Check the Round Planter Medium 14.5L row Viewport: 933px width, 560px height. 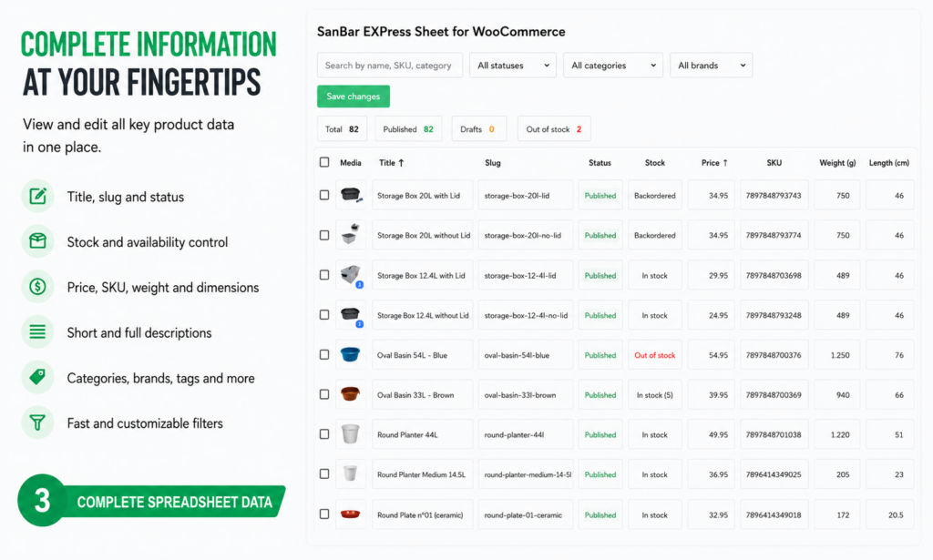[324, 473]
